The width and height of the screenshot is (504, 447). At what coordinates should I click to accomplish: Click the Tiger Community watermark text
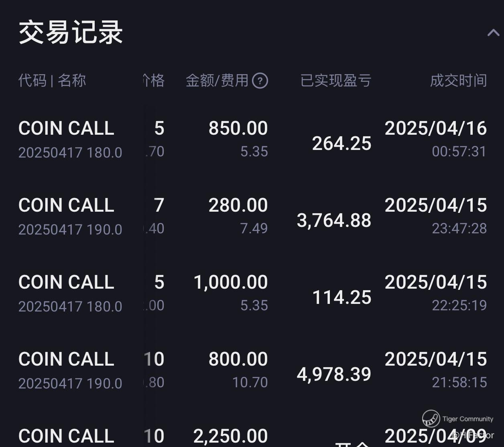[x=468, y=419]
